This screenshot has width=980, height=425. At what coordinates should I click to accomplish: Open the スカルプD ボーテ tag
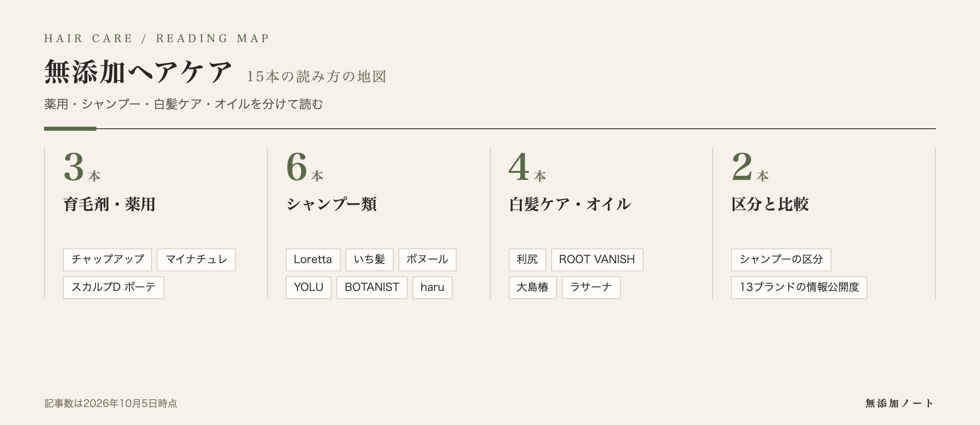114,287
